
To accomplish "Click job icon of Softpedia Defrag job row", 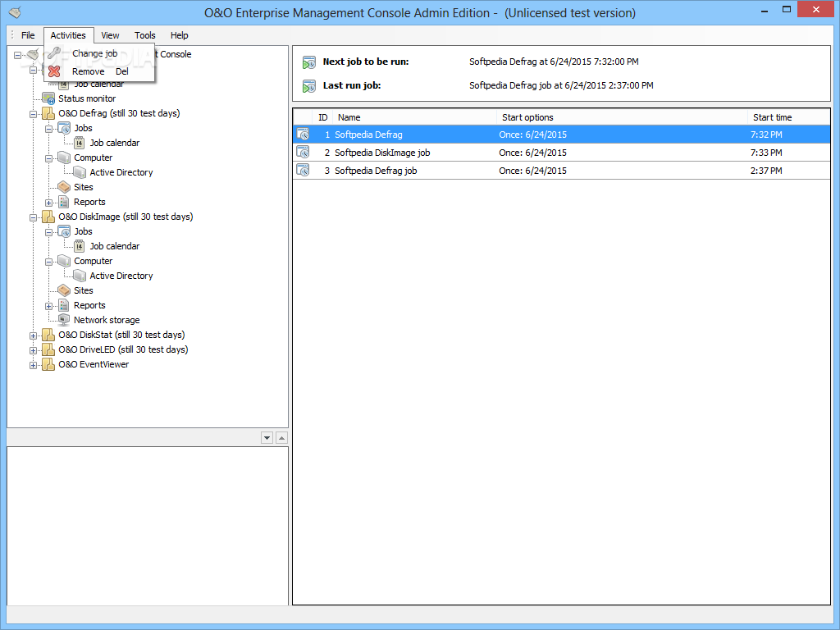I will click(304, 171).
